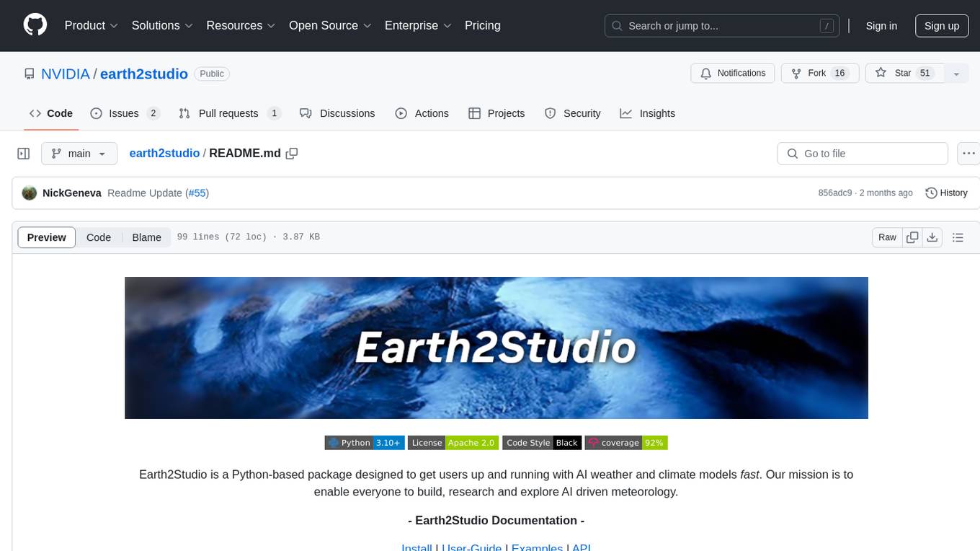Open the Pricing page
The height and width of the screenshot is (551, 980).
(483, 25)
